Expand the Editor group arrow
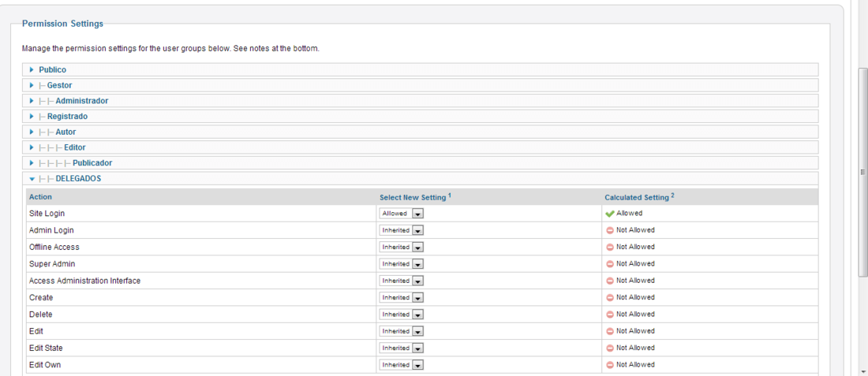Image resolution: width=868 pixels, height=376 pixels. 32,147
